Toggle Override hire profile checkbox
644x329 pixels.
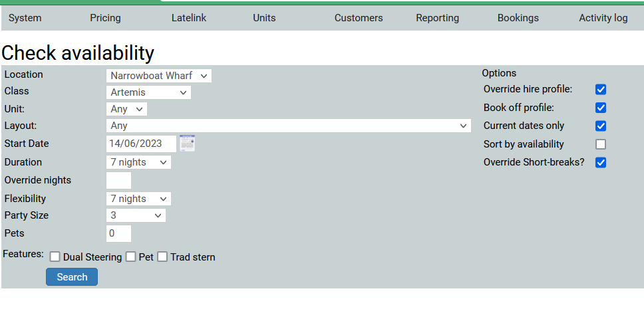click(x=601, y=90)
